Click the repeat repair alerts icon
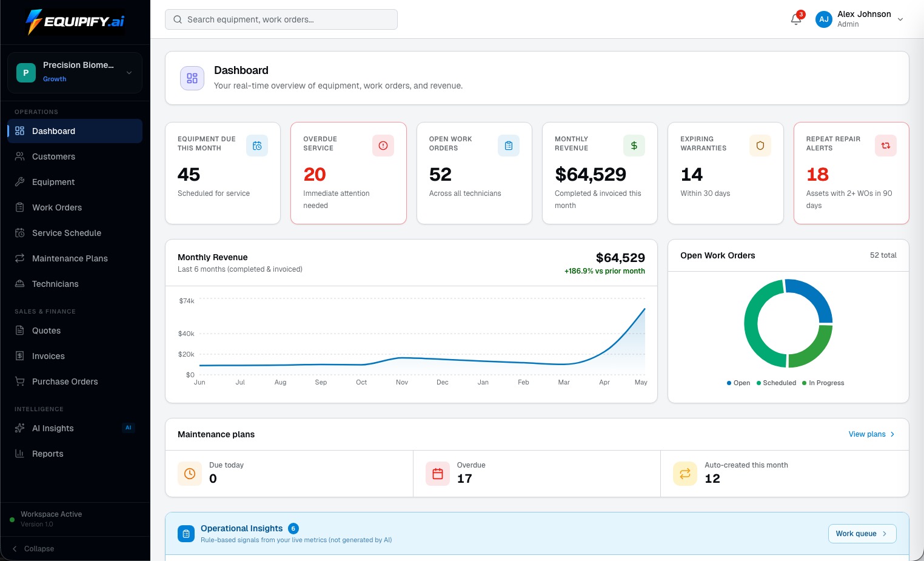 coord(886,146)
